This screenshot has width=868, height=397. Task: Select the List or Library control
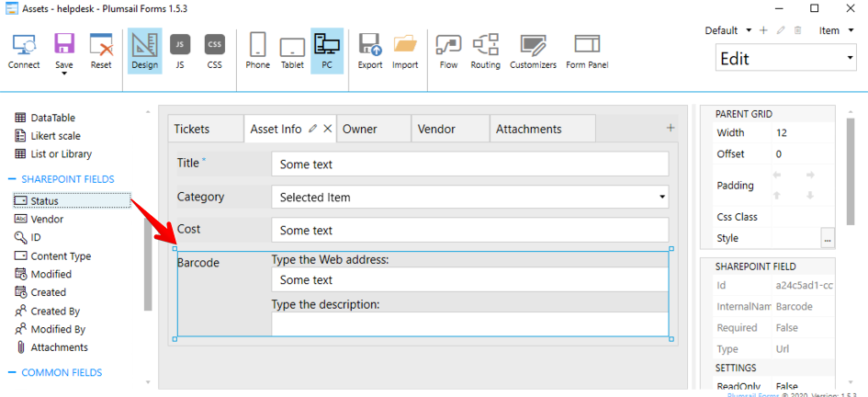coord(53,153)
